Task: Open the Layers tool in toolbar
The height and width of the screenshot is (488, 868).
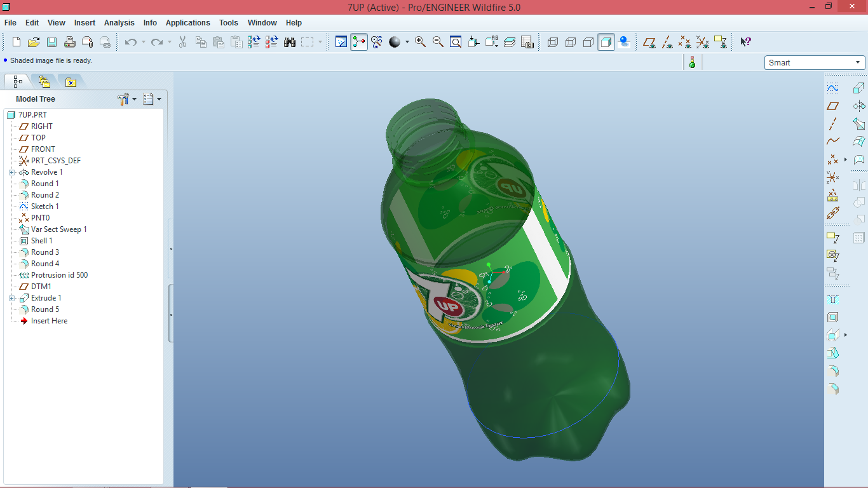Action: (510, 42)
